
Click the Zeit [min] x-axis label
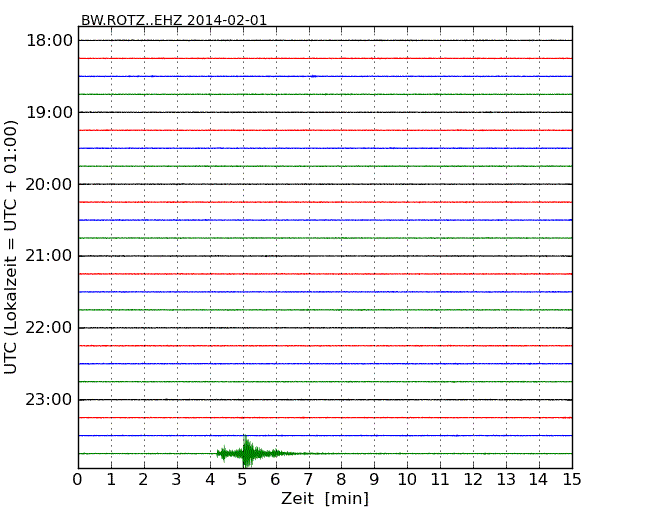(x=325, y=498)
